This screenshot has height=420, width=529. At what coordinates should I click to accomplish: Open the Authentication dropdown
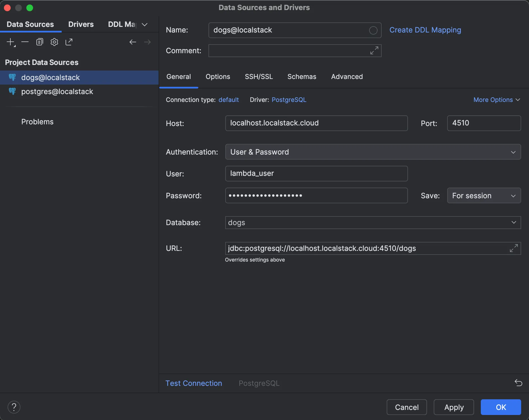coord(373,152)
